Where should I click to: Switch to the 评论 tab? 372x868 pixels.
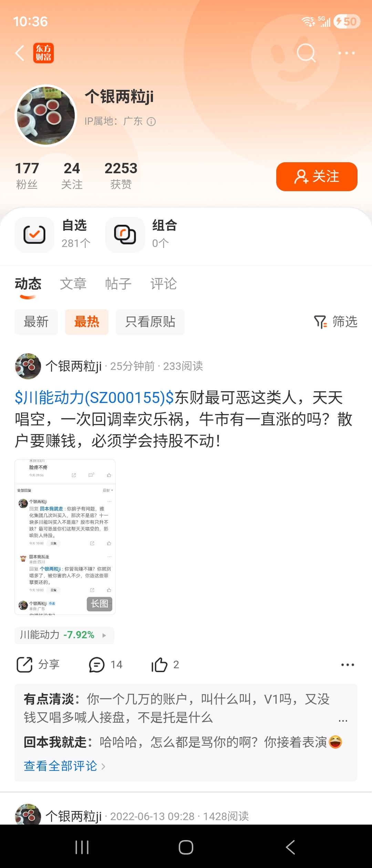164,284
